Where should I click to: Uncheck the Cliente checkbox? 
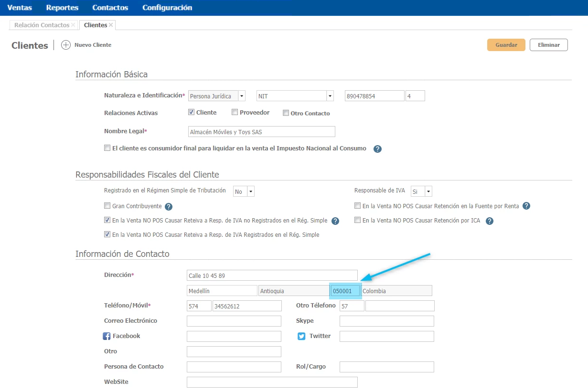pos(191,113)
